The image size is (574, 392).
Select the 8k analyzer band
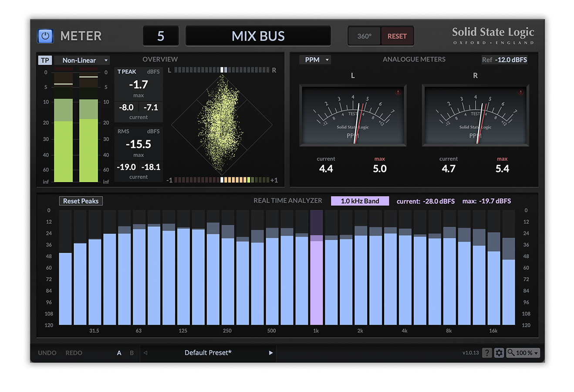[x=449, y=267]
